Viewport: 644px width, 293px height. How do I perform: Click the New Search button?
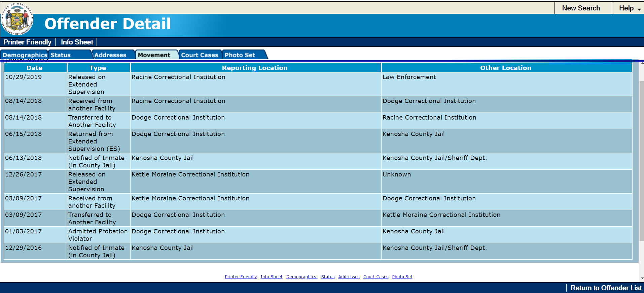[x=581, y=8]
